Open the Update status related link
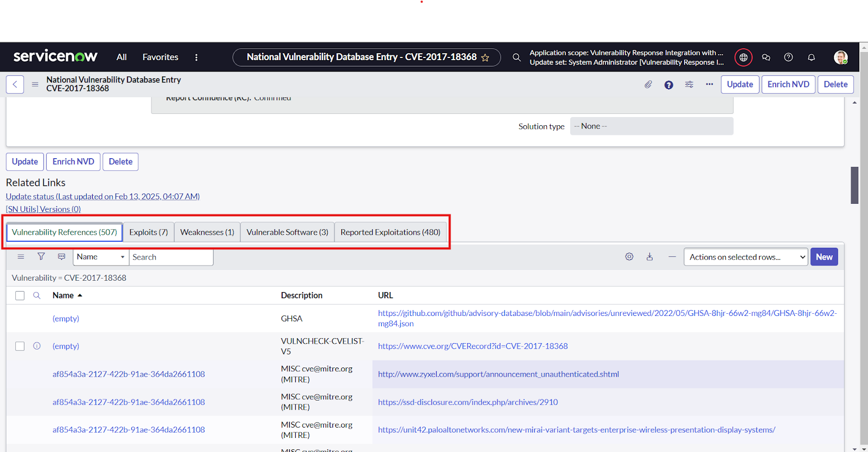 [103, 196]
